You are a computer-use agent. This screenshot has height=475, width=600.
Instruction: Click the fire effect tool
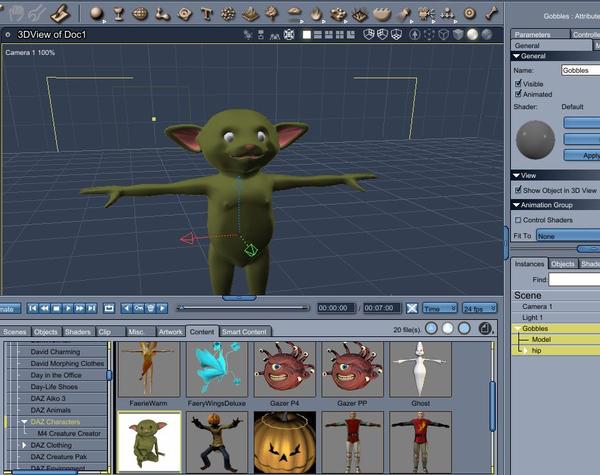click(316, 14)
